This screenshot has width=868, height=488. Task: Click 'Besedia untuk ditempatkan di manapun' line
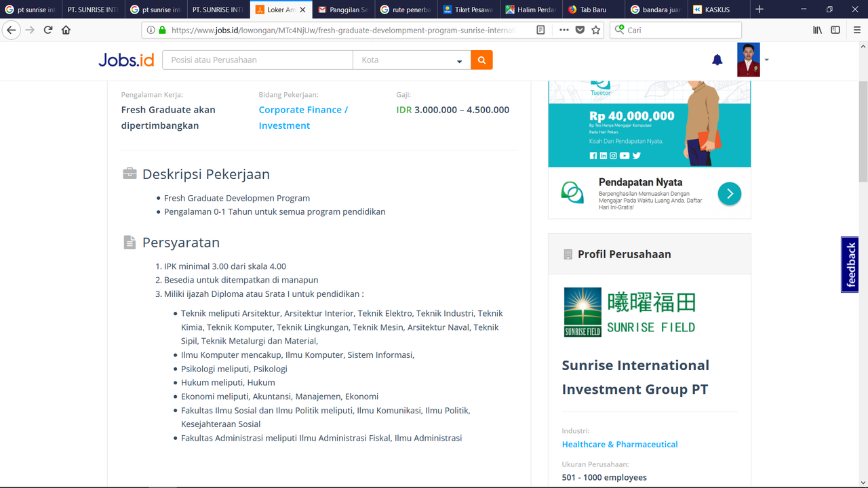point(241,280)
